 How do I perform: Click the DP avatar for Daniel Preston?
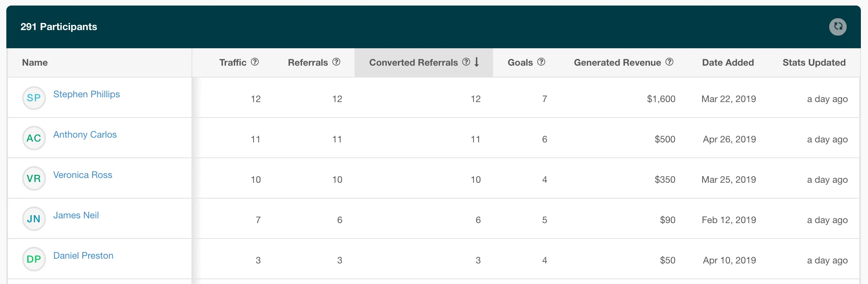click(x=34, y=259)
